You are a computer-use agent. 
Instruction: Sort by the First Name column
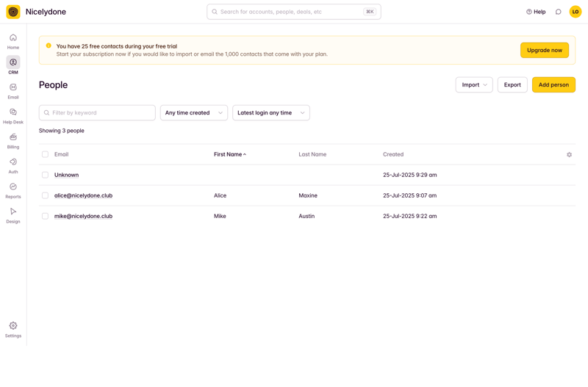[x=230, y=154]
